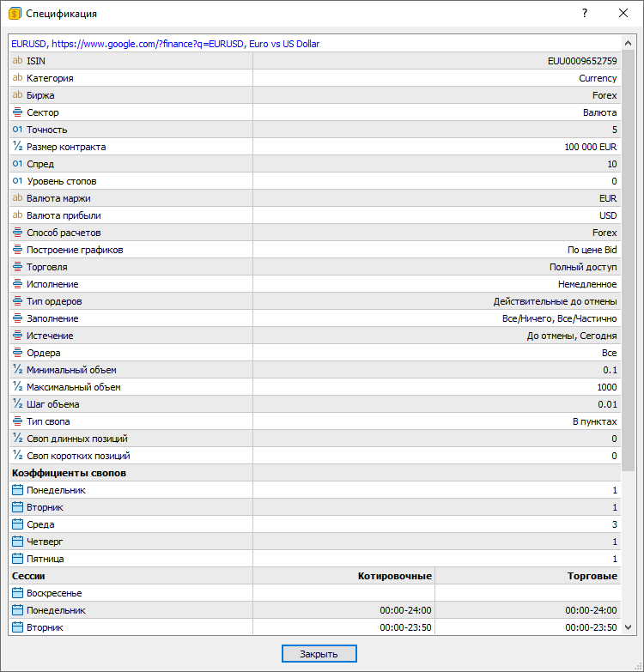Click the calendar icon beside Четверг
Screen dimensions: 644x672
pos(17,542)
